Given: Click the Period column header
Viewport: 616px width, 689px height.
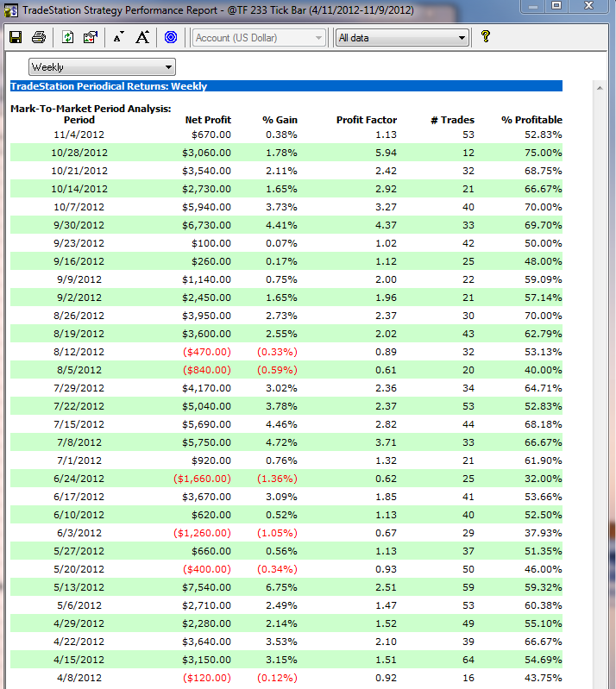Looking at the screenshot, I should tap(79, 120).
